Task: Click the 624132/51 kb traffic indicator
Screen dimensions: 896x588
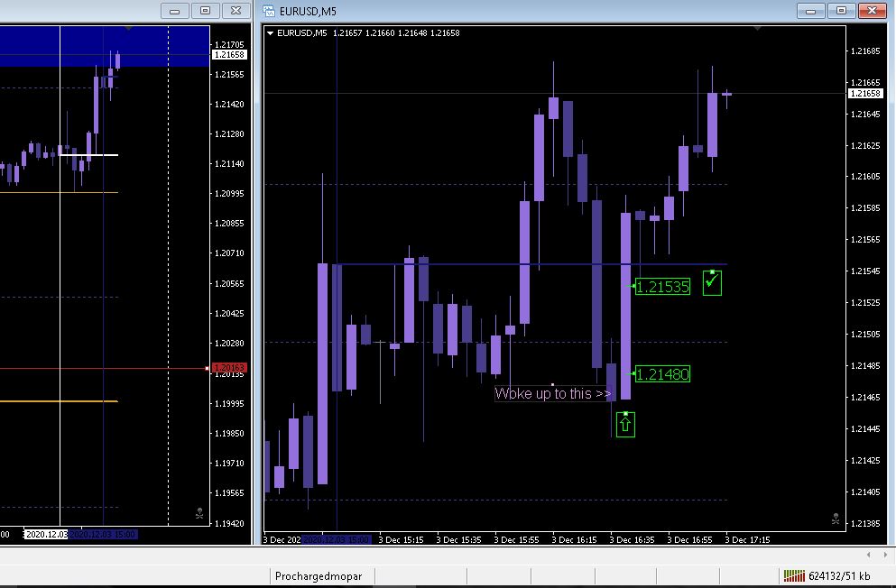Action: [x=839, y=576]
